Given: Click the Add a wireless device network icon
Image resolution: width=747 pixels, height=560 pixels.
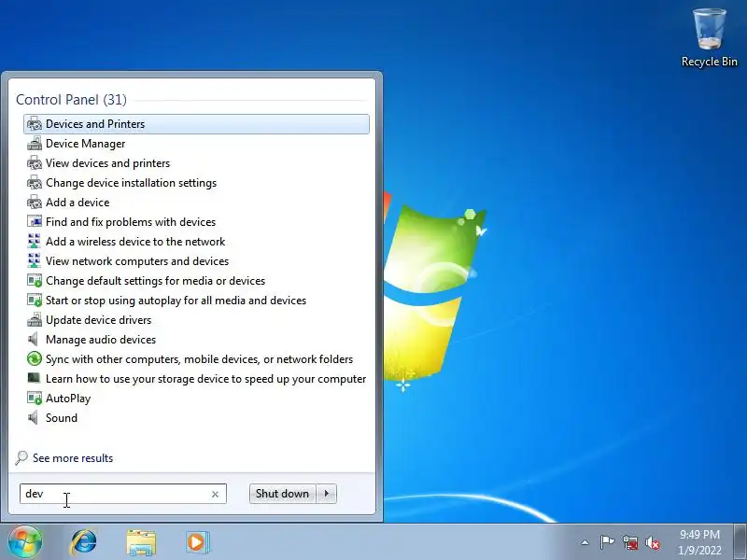Looking at the screenshot, I should [35, 241].
